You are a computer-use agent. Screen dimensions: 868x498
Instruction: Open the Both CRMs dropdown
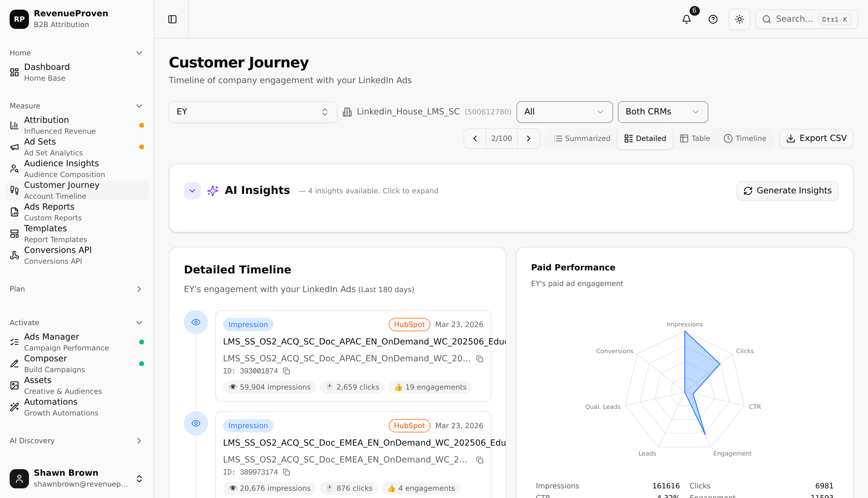point(663,111)
